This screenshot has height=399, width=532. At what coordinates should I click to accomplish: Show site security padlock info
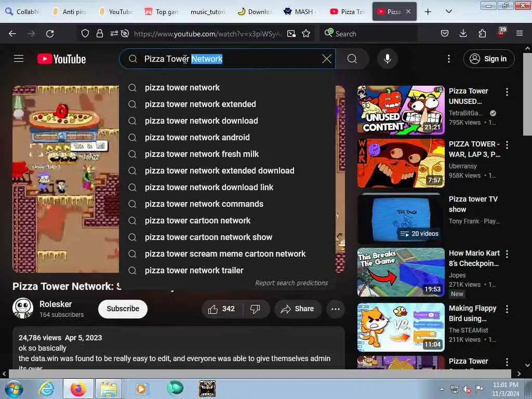pyautogui.click(x=99, y=34)
